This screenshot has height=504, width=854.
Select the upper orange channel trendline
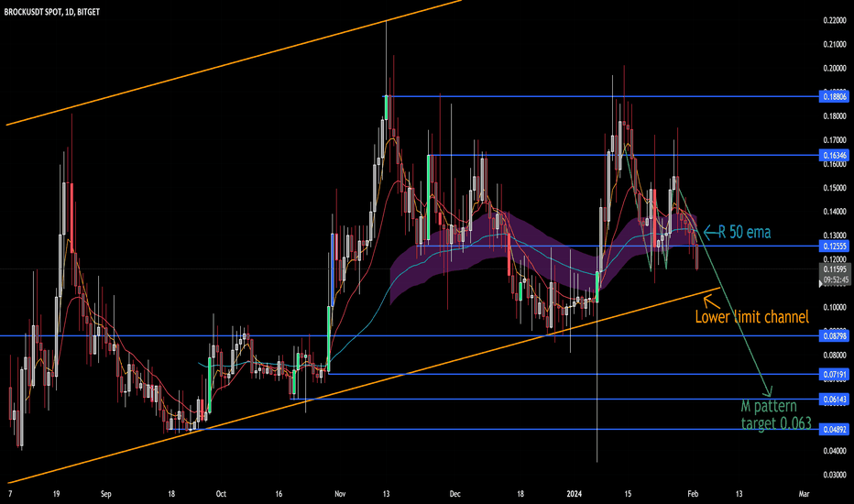click(x=235, y=62)
